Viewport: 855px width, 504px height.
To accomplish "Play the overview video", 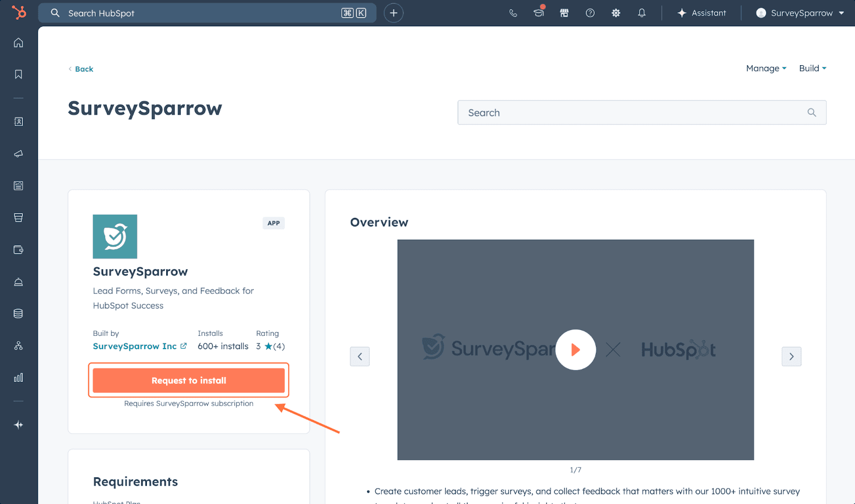I will pyautogui.click(x=576, y=350).
